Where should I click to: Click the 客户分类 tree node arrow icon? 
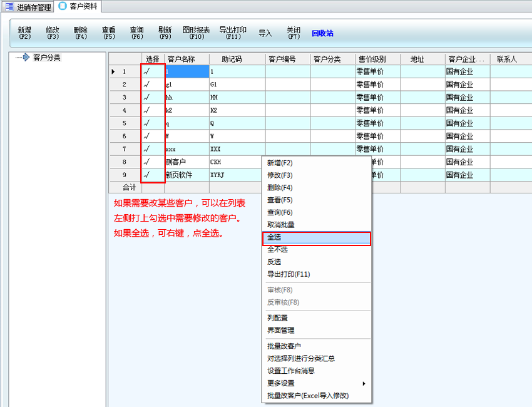click(x=26, y=58)
